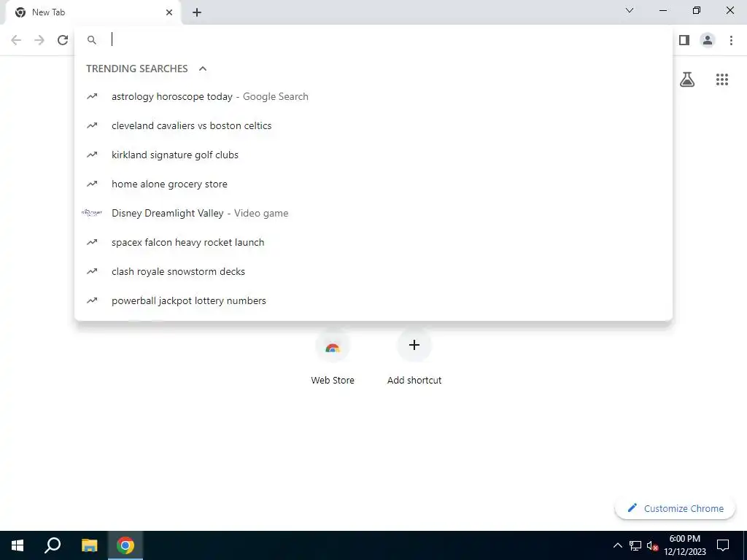Collapse the Trending Searches section
Image resolution: width=747 pixels, height=560 pixels.
pyautogui.click(x=203, y=69)
